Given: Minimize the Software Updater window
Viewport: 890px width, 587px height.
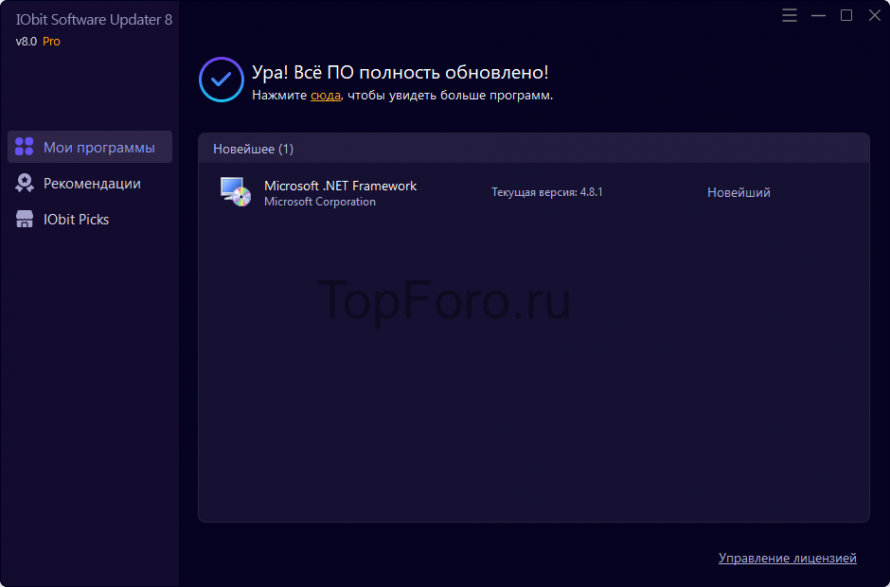Looking at the screenshot, I should point(818,15).
